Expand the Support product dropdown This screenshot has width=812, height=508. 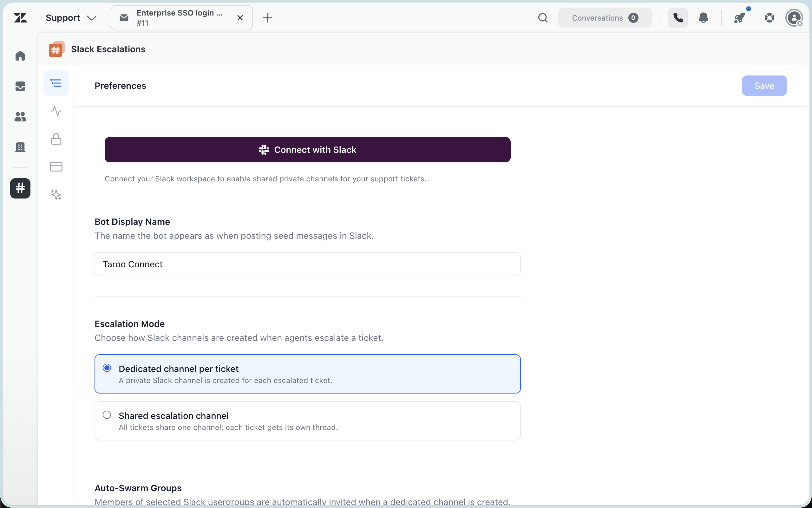click(x=71, y=18)
